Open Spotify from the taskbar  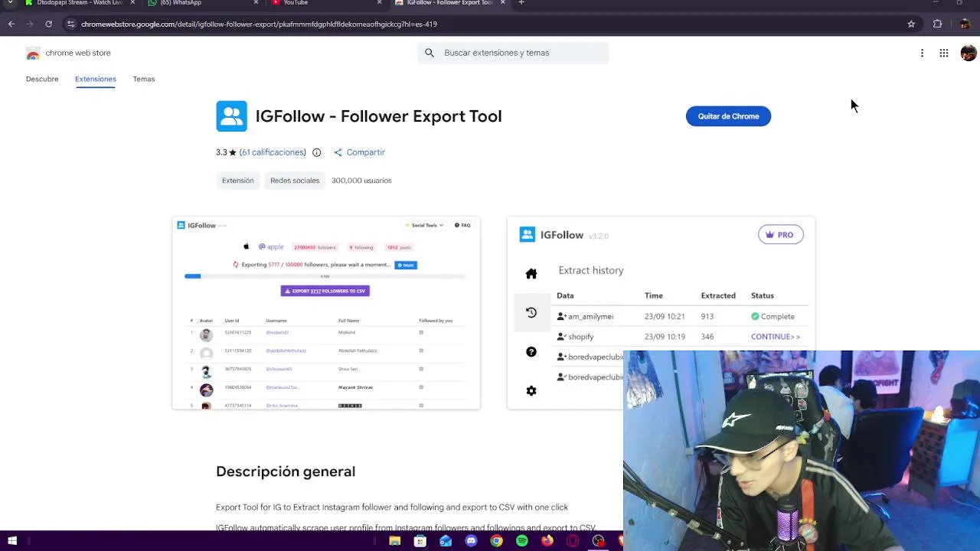(x=522, y=541)
